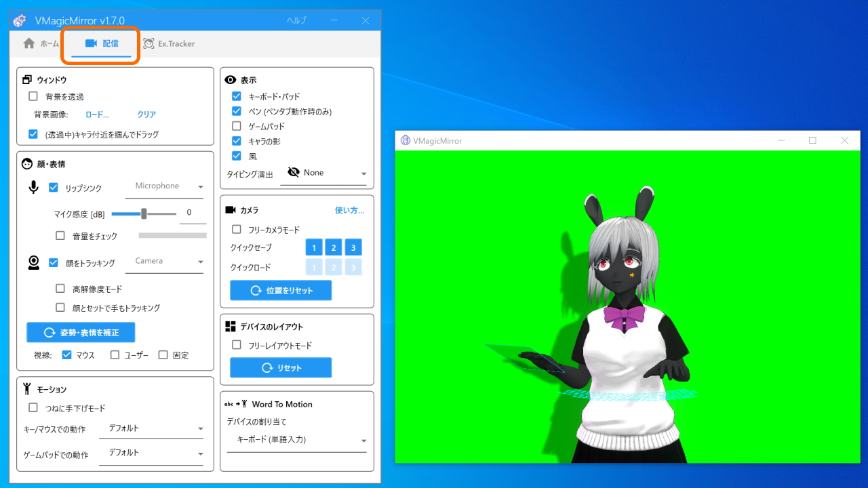Enable 音量をチェック checkbox

coord(60,236)
